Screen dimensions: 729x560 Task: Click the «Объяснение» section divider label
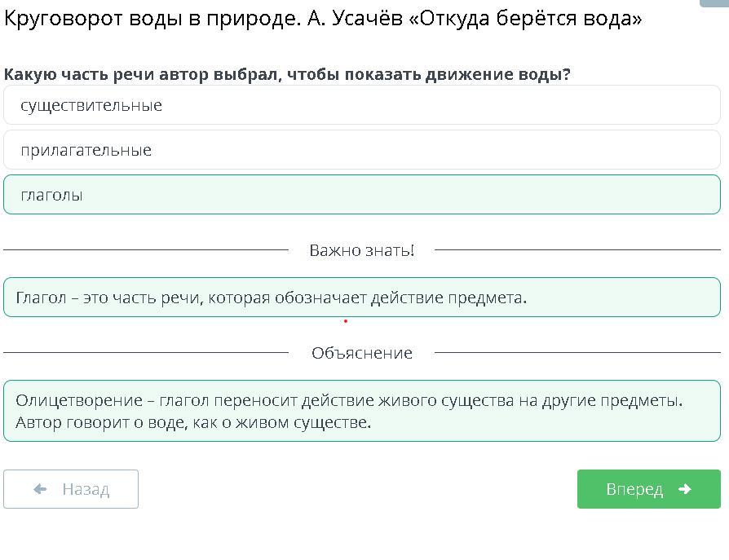(x=362, y=353)
